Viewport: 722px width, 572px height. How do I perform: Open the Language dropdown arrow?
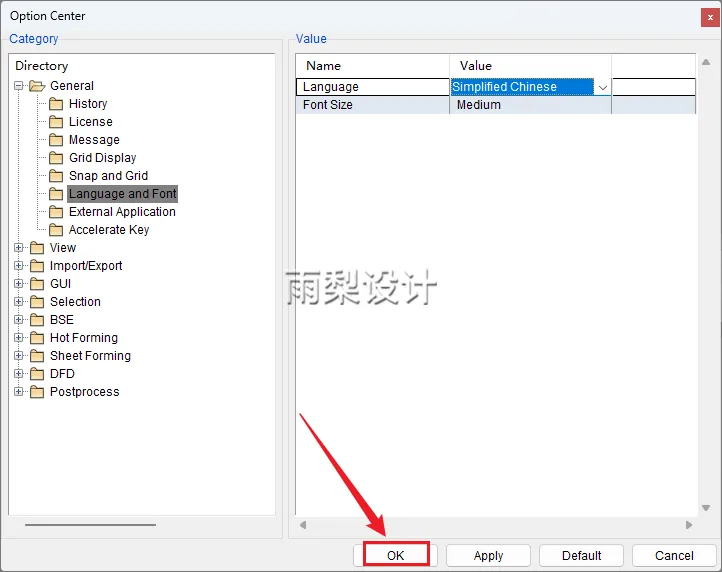click(602, 87)
